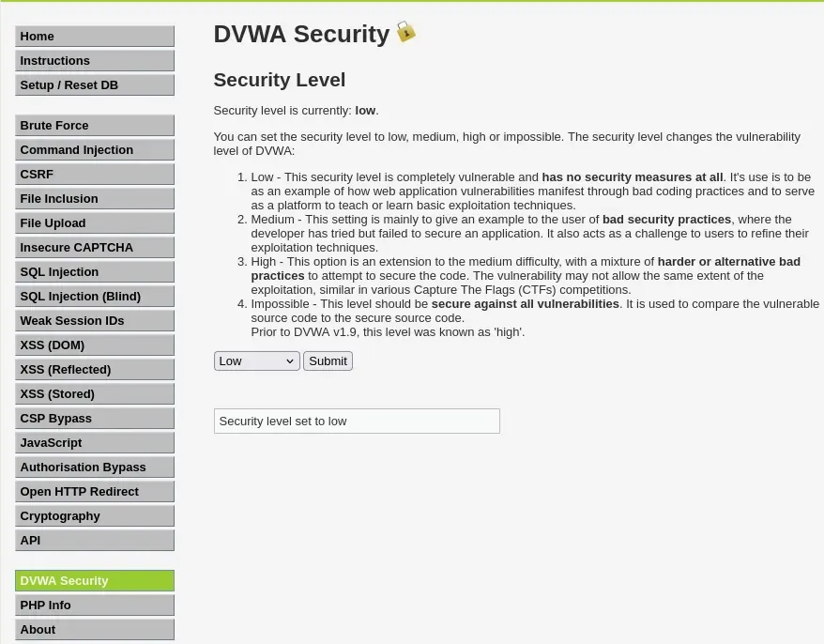Select the Authorisation Bypass item
The height and width of the screenshot is (644, 824).
click(x=95, y=468)
